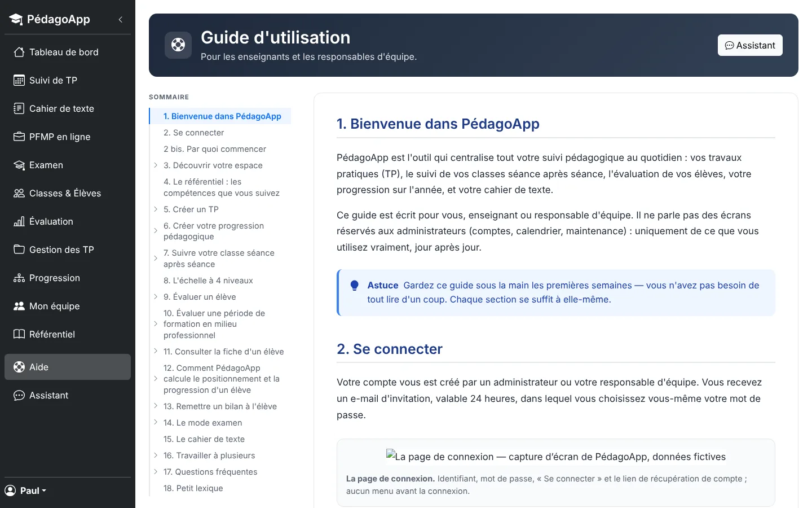Open Cahier de texte from sidebar
812x508 pixels.
click(68, 108)
